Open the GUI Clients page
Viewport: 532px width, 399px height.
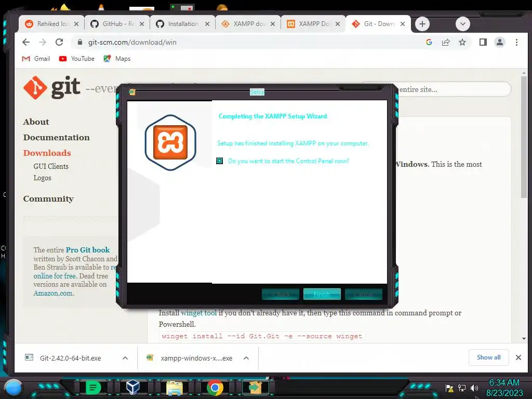click(x=51, y=166)
